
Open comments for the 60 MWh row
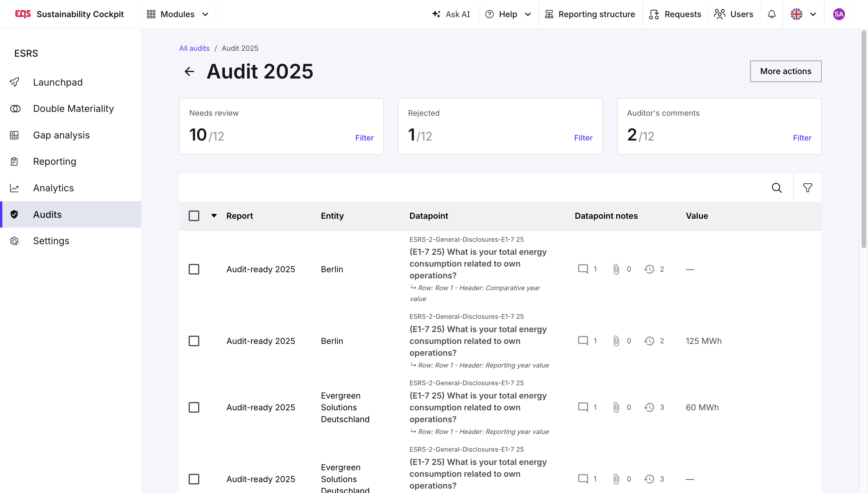pyautogui.click(x=583, y=407)
